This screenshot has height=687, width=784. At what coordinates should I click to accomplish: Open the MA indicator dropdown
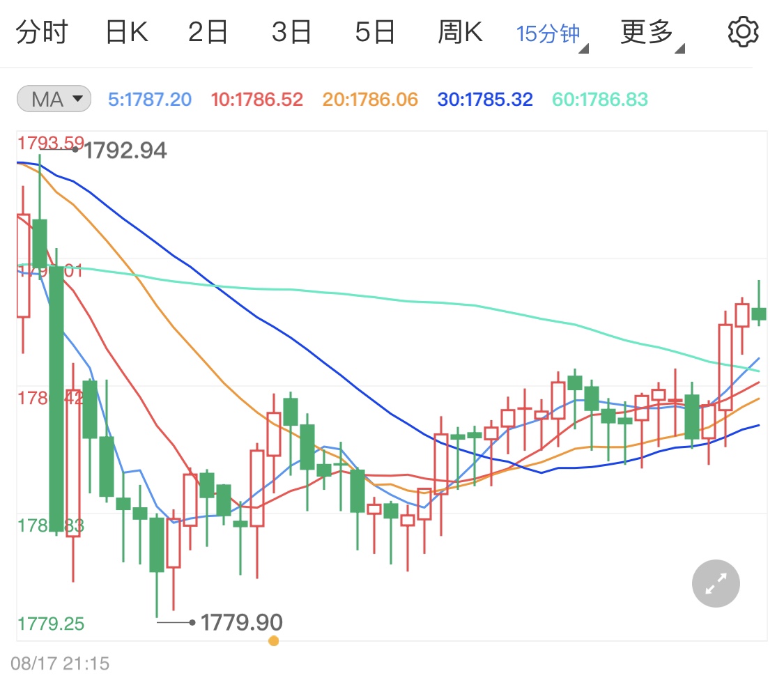[54, 99]
